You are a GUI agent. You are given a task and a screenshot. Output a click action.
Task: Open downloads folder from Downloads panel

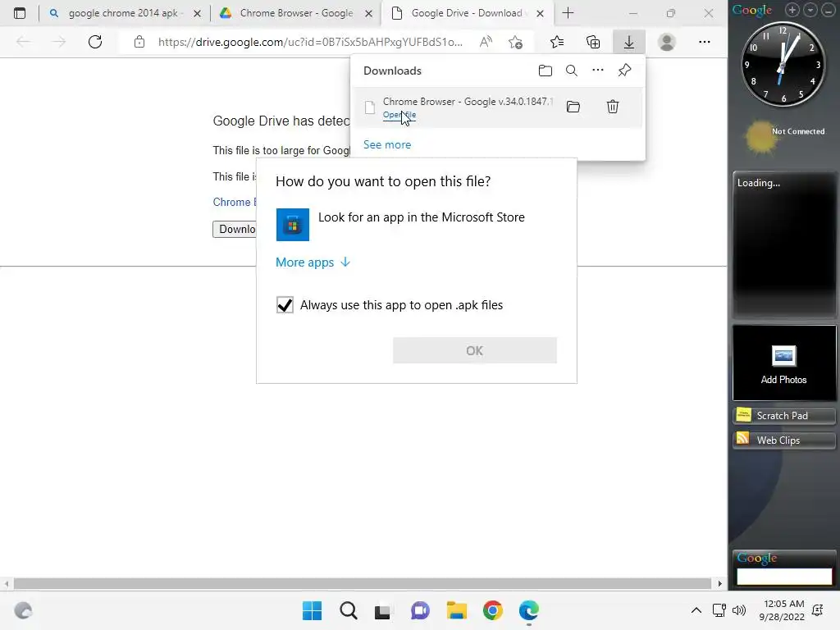pos(546,71)
